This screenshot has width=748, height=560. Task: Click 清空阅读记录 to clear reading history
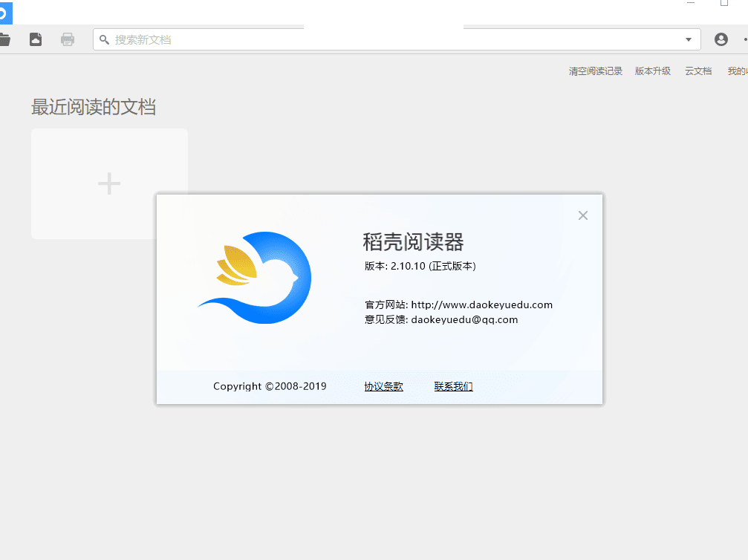pyautogui.click(x=595, y=71)
